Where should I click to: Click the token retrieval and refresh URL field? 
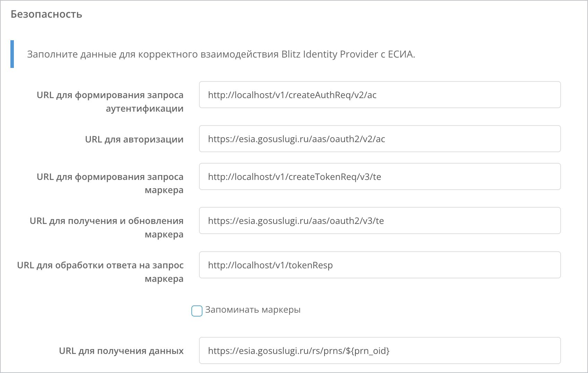[380, 220]
